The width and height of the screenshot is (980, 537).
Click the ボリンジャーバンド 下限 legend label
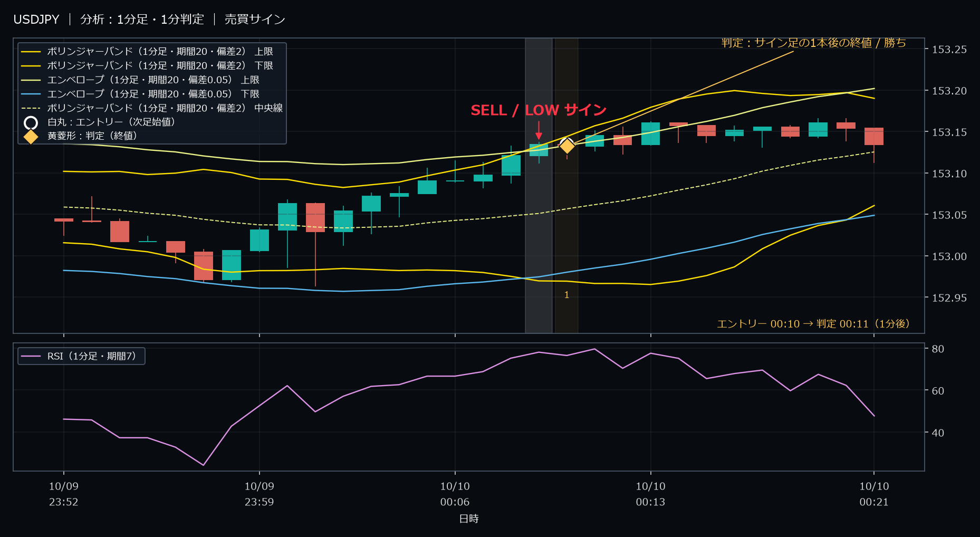pos(160,65)
